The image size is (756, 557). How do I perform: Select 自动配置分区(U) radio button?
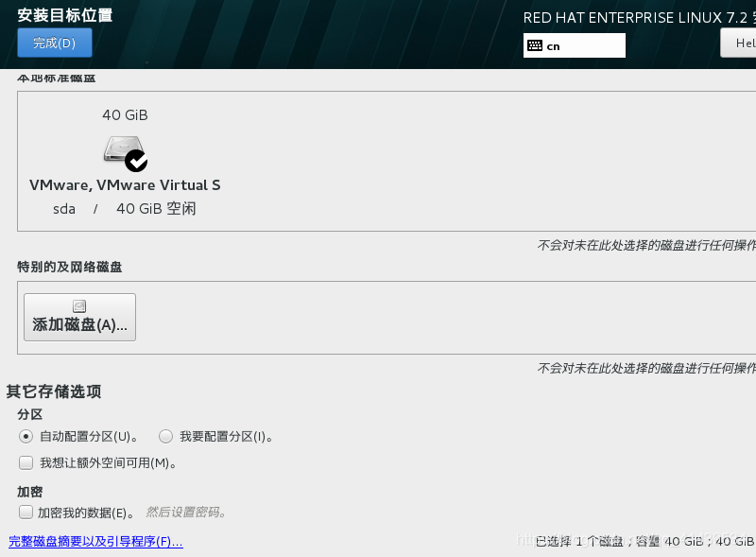(x=26, y=437)
